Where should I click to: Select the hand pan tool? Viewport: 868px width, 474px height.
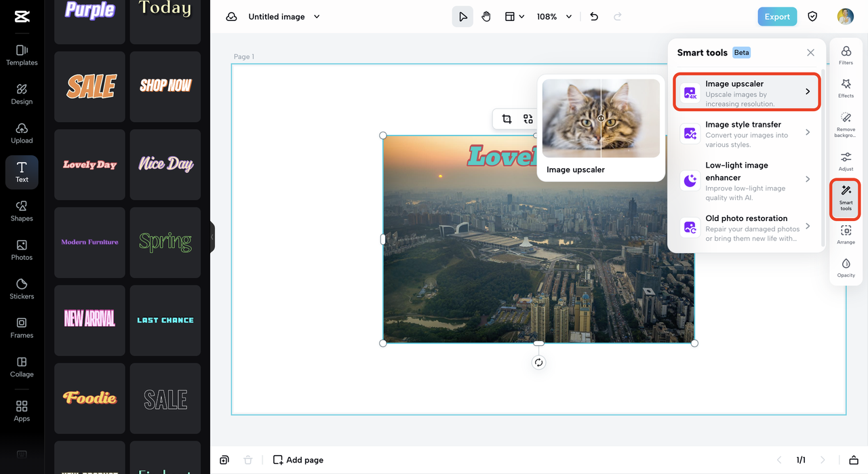486,16
